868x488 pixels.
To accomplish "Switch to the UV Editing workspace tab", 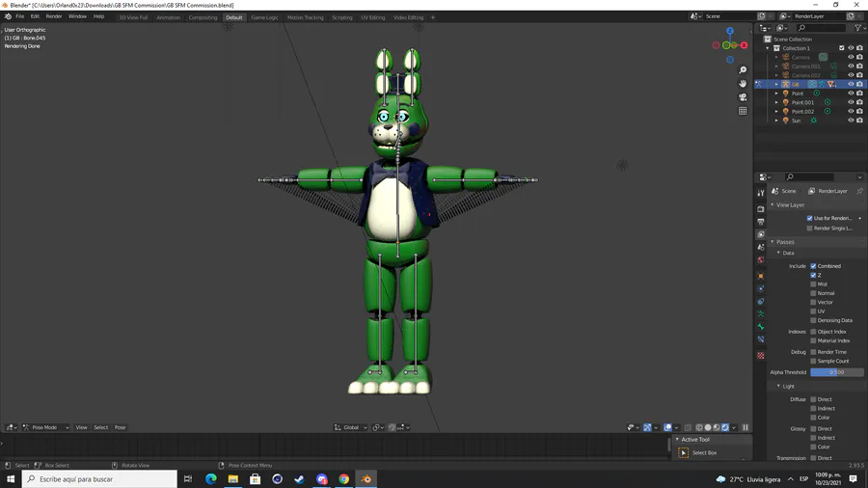I will [x=373, y=17].
